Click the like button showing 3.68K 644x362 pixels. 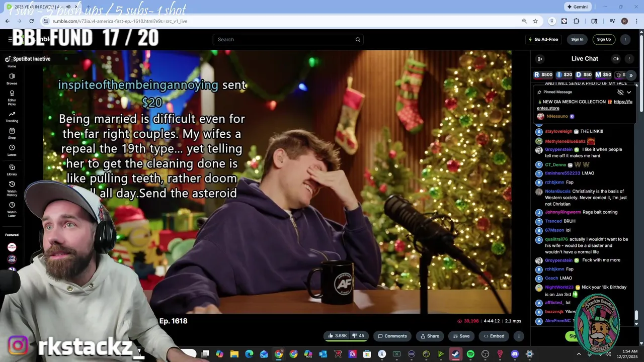(338, 336)
